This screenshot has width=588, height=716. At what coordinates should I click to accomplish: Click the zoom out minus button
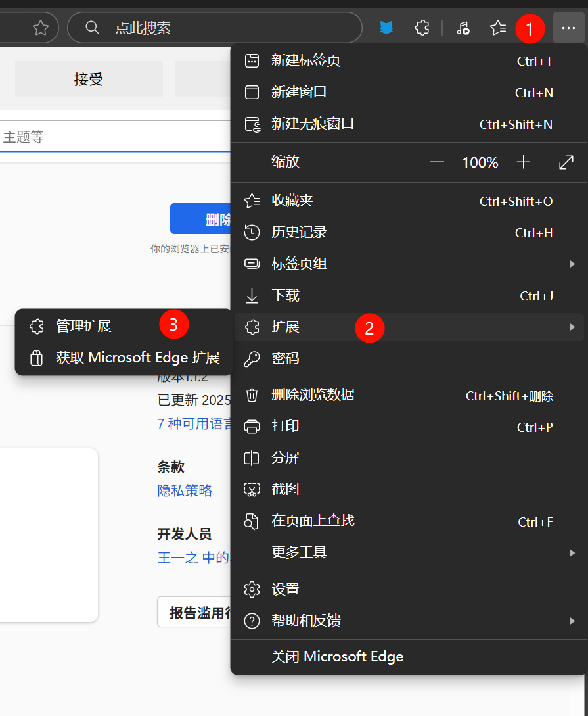[437, 162]
